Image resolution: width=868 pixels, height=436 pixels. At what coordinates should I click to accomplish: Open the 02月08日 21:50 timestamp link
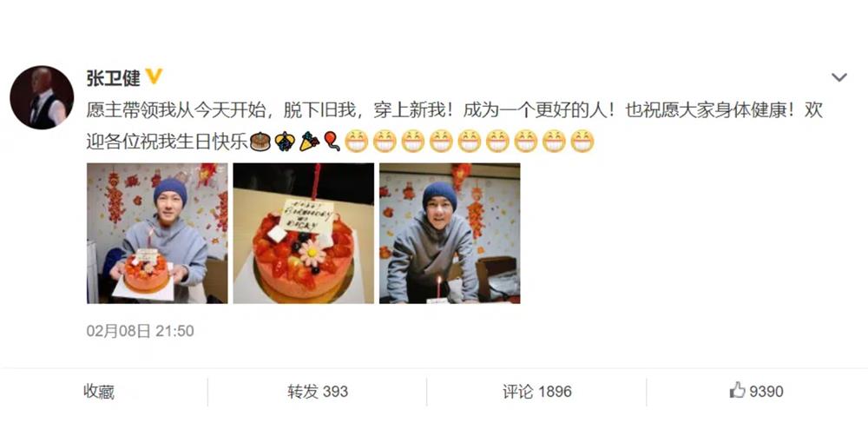pos(140,331)
